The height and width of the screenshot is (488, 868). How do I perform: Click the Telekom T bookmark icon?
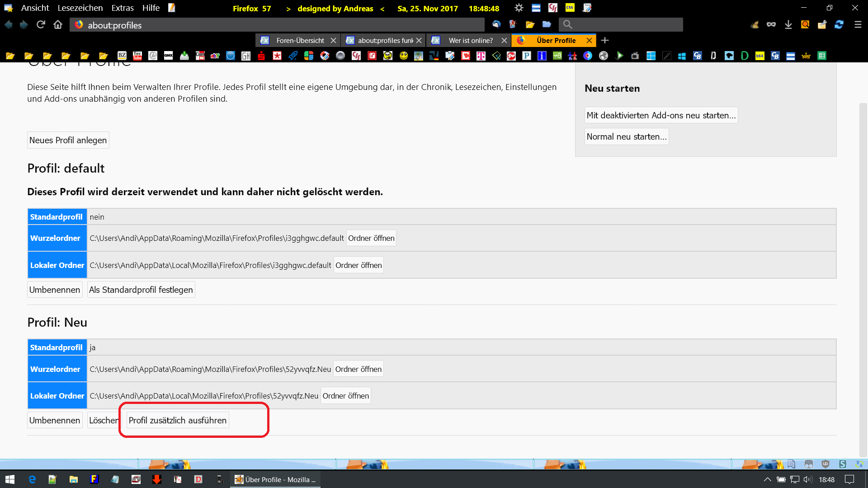pos(481,56)
